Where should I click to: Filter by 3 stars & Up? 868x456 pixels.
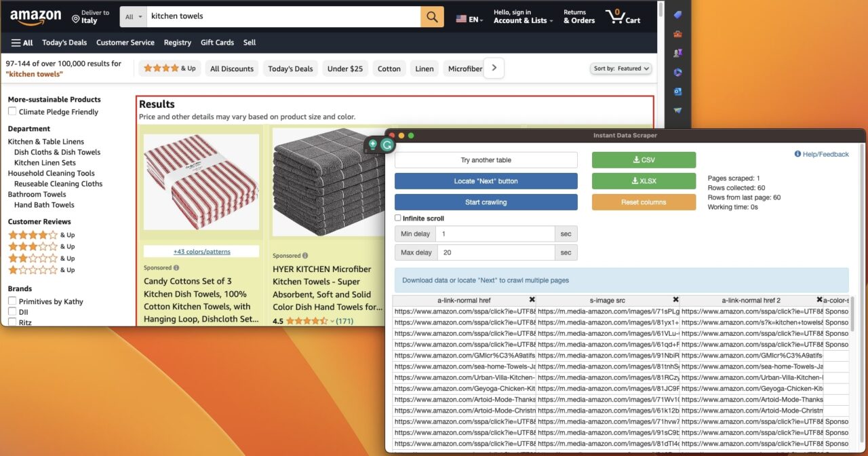(41, 246)
